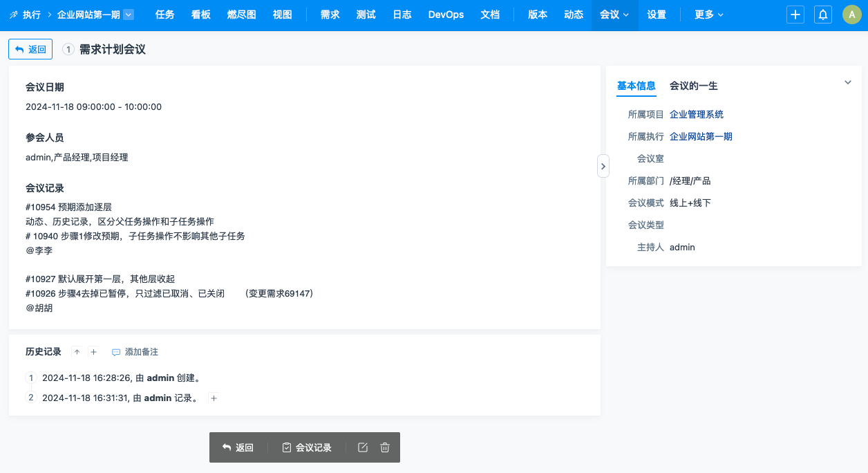Collapse the right side info panel
Viewport: 868px width, 473px height.
tap(603, 166)
